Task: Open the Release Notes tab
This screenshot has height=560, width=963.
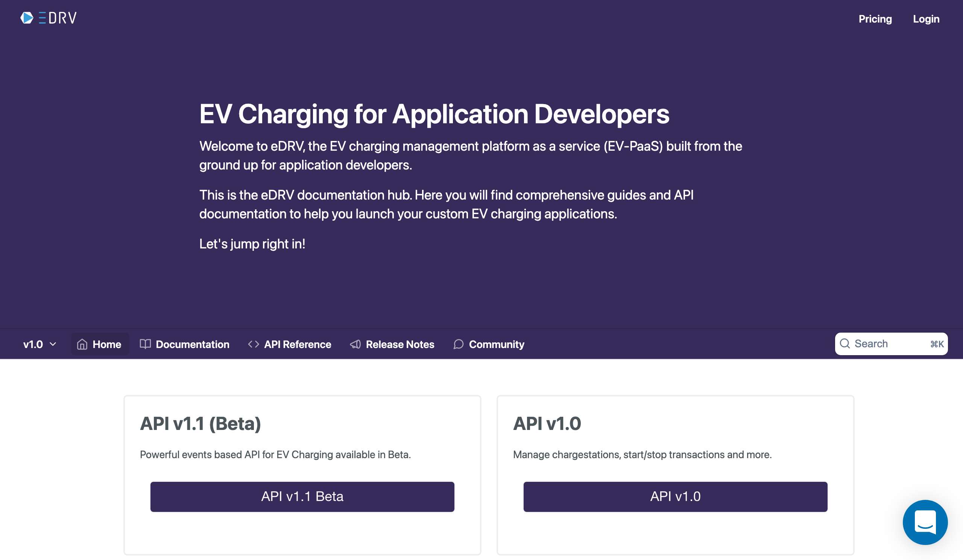Action: tap(392, 344)
